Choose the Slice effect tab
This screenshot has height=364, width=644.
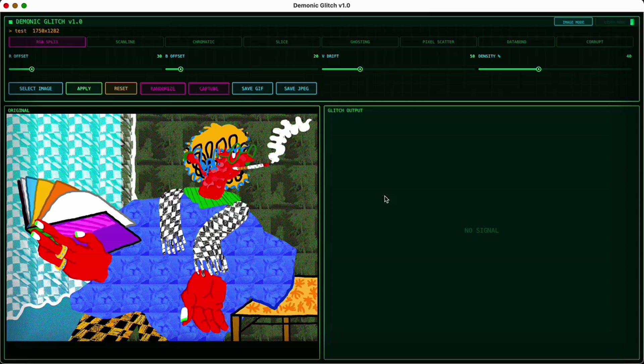tap(282, 42)
